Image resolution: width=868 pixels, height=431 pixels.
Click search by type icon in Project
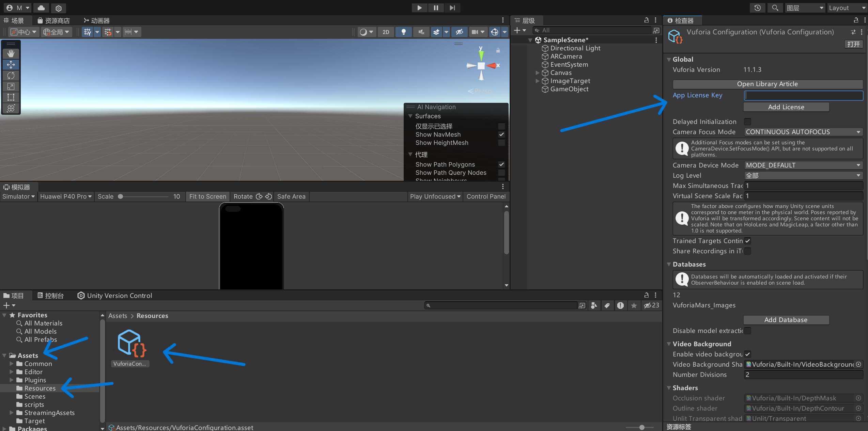594,305
